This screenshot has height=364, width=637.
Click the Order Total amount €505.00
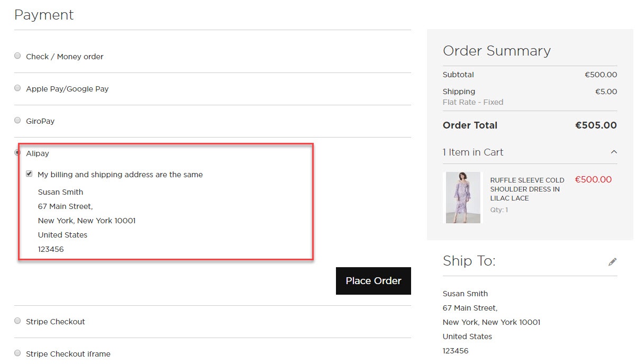click(x=596, y=125)
